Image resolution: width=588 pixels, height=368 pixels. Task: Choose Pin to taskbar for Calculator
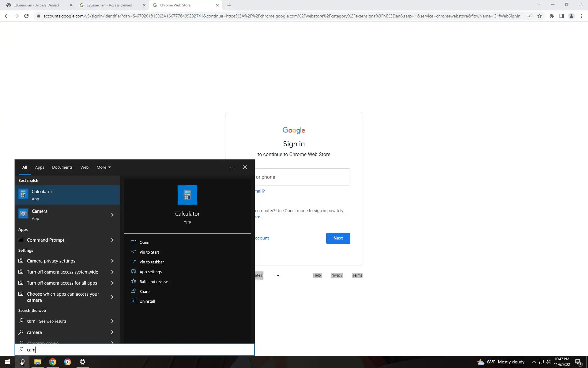click(x=152, y=262)
